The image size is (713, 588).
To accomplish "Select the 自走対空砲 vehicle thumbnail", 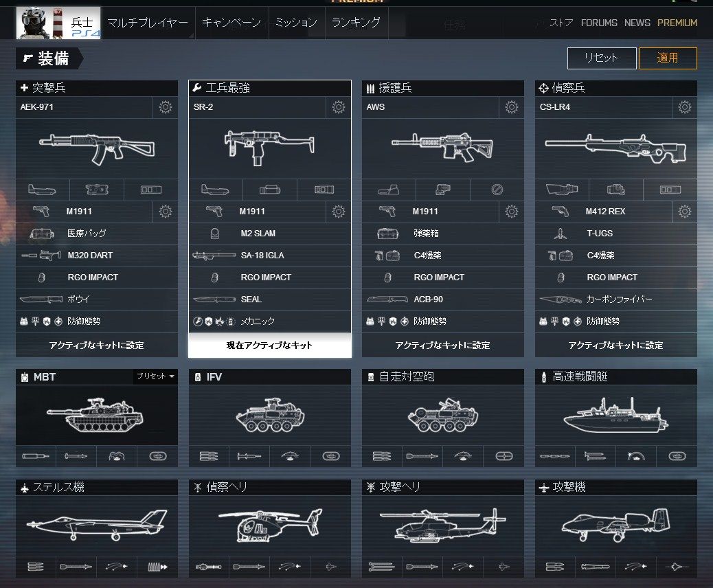I will click(x=443, y=415).
